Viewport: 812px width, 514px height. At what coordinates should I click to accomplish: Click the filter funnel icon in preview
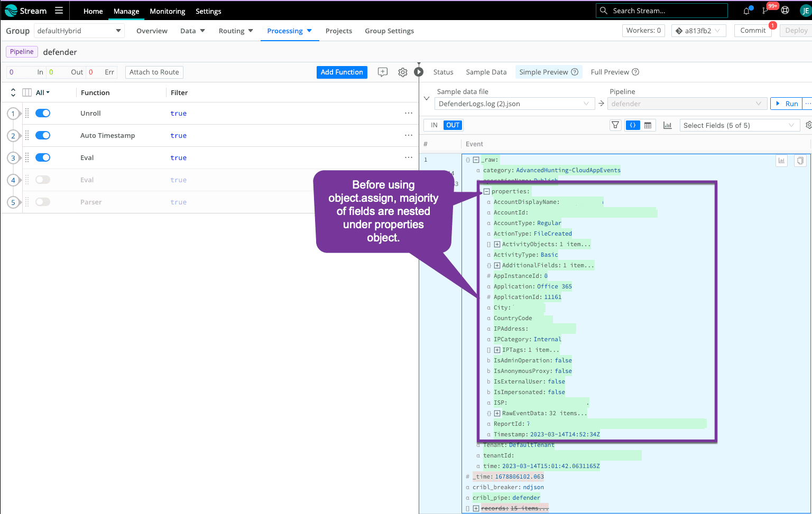[615, 125]
